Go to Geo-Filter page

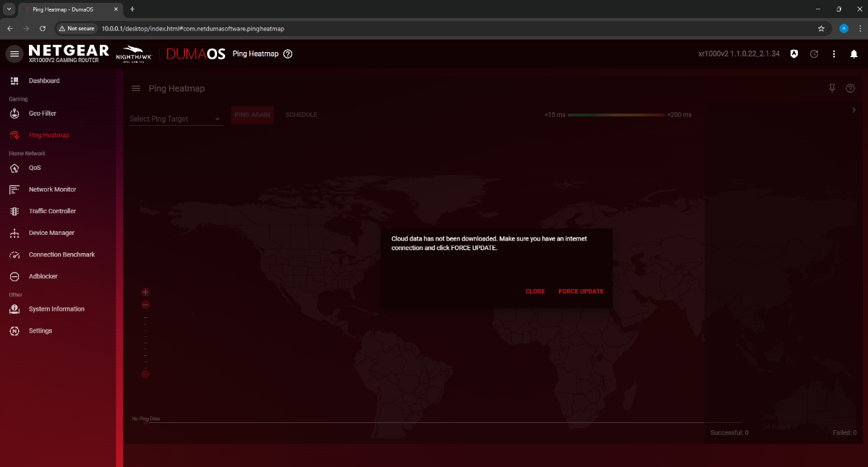(x=43, y=113)
